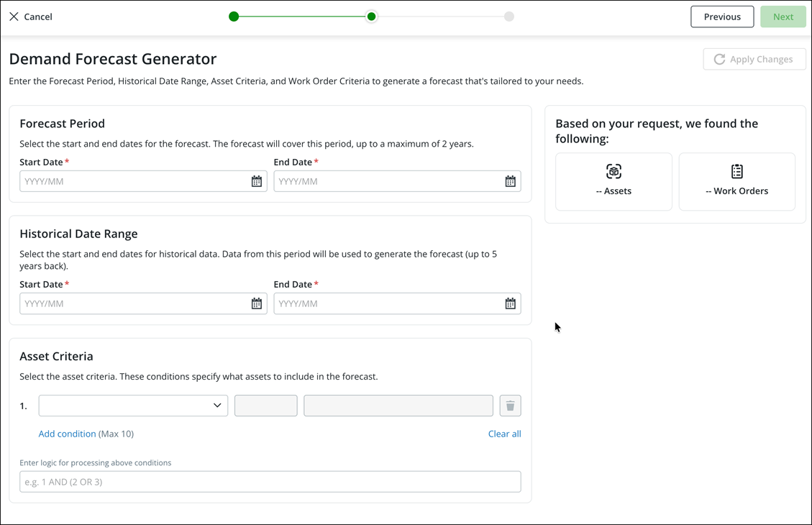Viewport: 812px width, 525px height.
Task: Select first step dot in progress bar
Action: [x=234, y=17]
